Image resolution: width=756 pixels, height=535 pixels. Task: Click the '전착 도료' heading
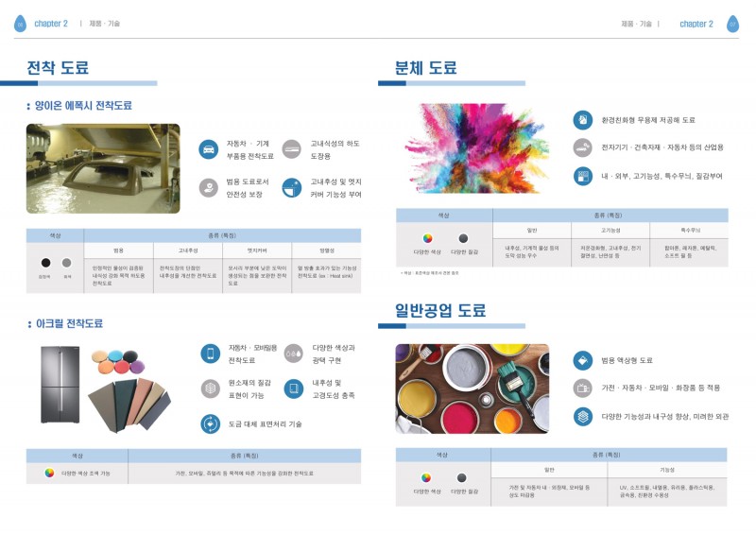58,67
